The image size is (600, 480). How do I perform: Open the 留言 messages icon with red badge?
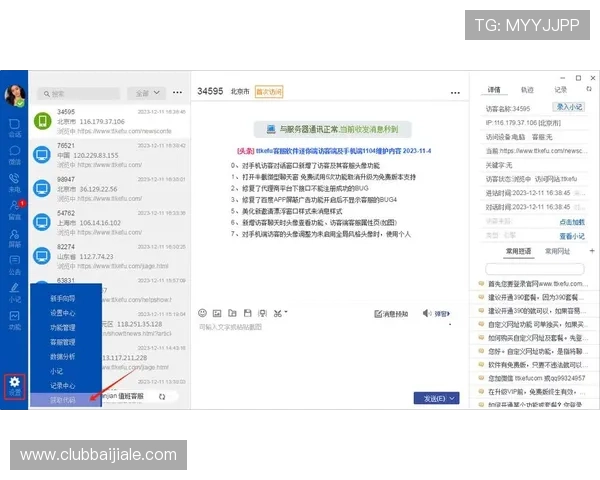15,210
